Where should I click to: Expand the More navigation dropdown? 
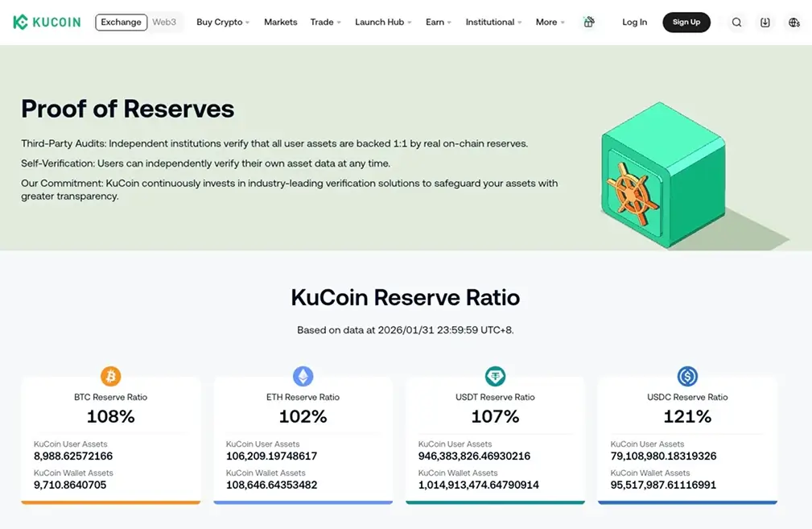(x=548, y=22)
